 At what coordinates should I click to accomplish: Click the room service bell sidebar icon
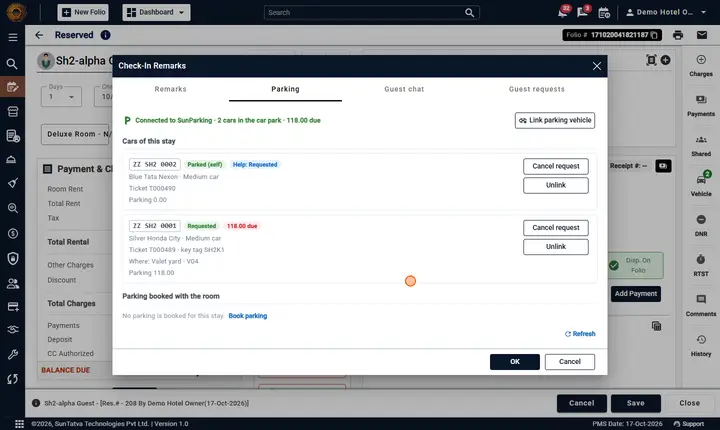[12, 159]
